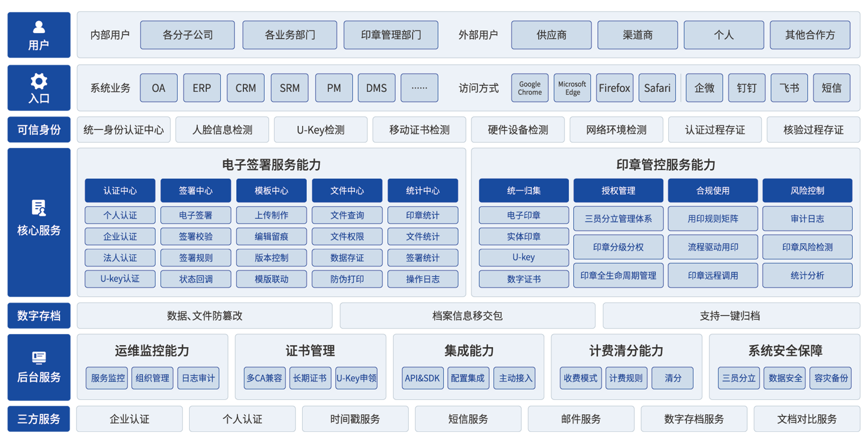Click the 容灾备份 security box
The image size is (868, 443).
pyautogui.click(x=831, y=378)
